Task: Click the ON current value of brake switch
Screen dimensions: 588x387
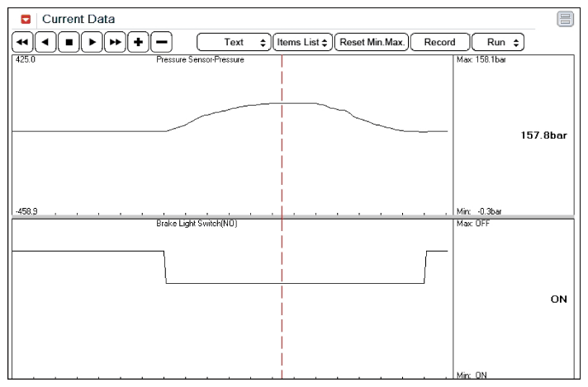Action: [x=559, y=300]
